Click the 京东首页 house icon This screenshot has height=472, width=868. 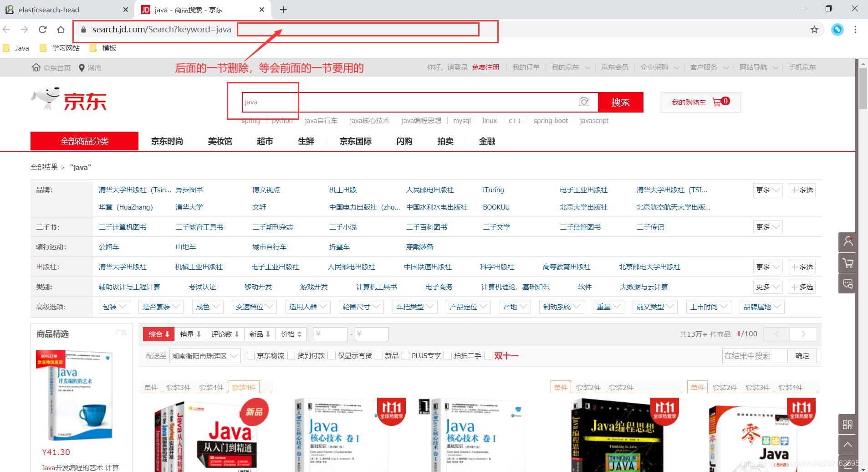pos(36,67)
